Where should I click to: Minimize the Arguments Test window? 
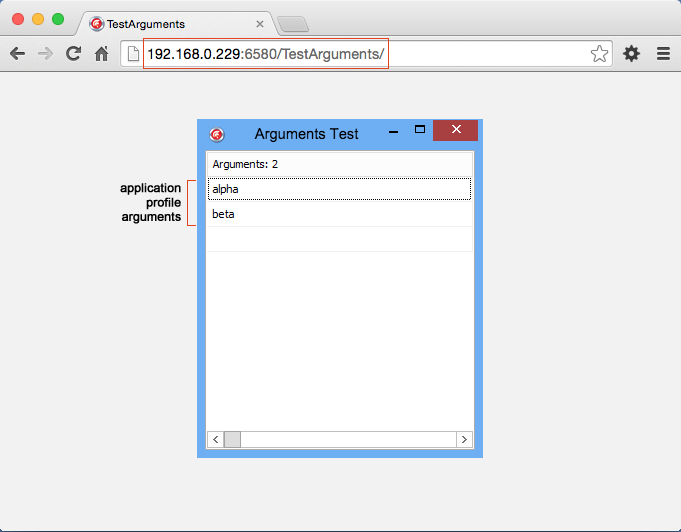pos(393,132)
